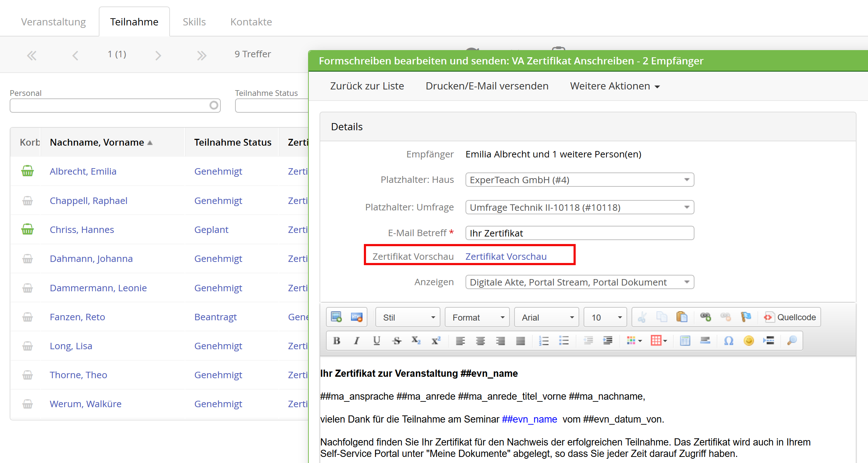Insert a page break
This screenshot has width=868, height=463.
click(769, 341)
